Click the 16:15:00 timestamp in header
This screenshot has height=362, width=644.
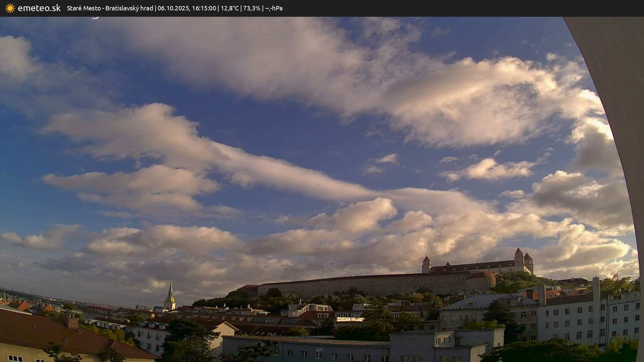tap(204, 8)
